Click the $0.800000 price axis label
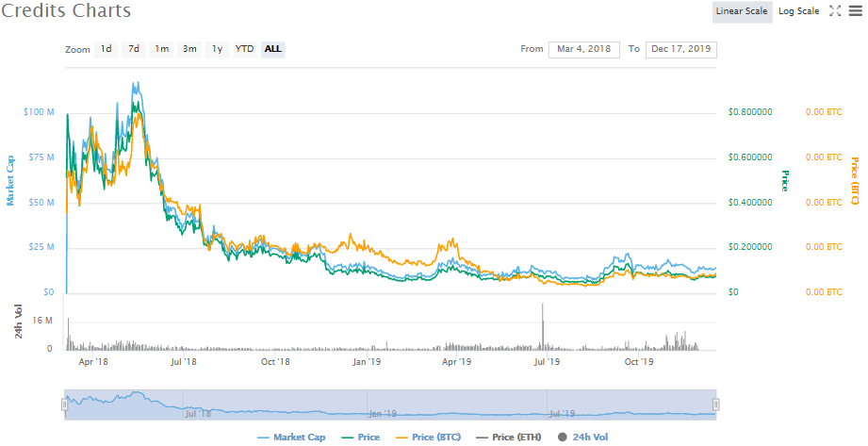Image resolution: width=868 pixels, height=446 pixels. 750,112
